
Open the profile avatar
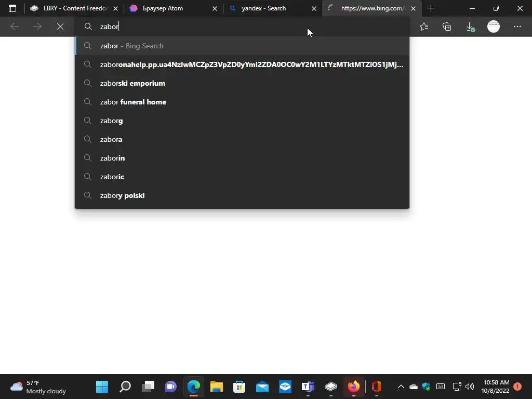494,26
